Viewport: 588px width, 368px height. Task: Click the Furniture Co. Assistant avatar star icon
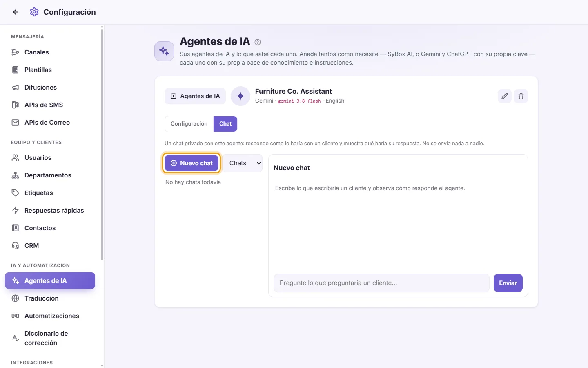(x=241, y=96)
